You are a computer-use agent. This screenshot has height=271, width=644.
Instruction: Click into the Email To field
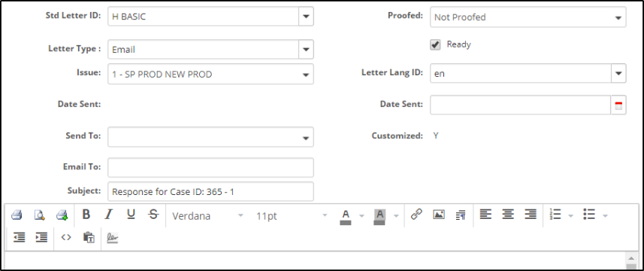(210, 167)
